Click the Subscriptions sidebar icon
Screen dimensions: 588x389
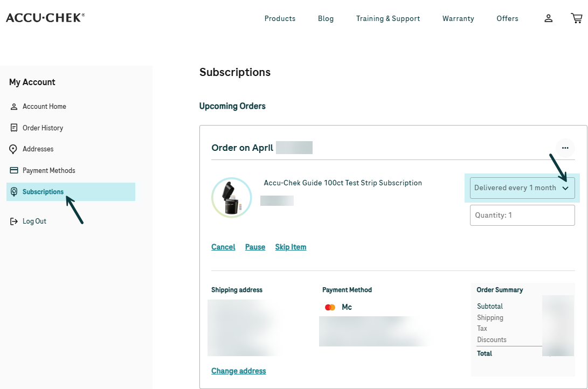14,192
